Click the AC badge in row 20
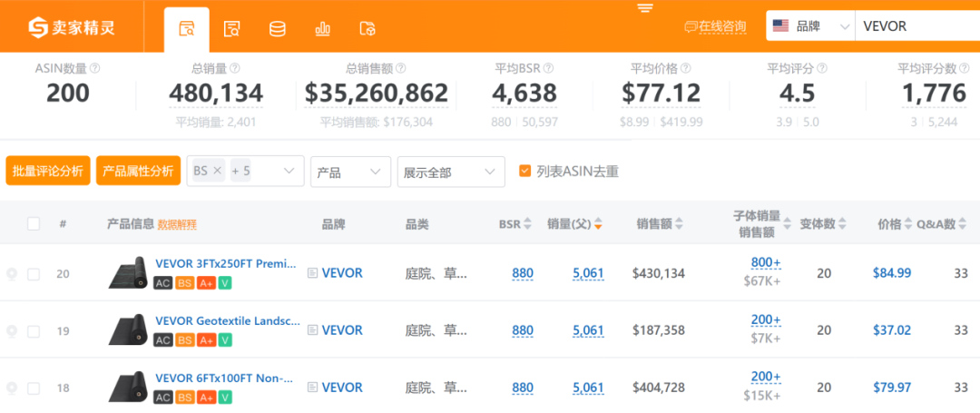The height and width of the screenshot is (413, 980). (x=163, y=283)
